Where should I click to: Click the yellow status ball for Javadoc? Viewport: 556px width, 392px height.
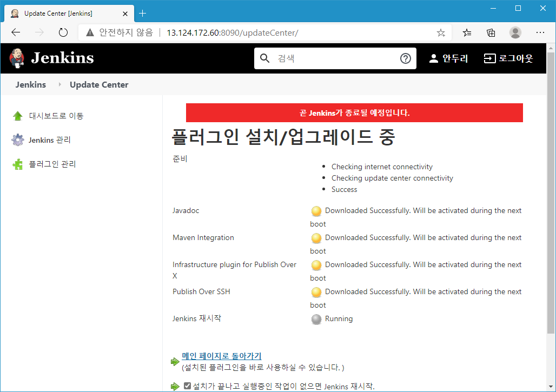point(316,211)
